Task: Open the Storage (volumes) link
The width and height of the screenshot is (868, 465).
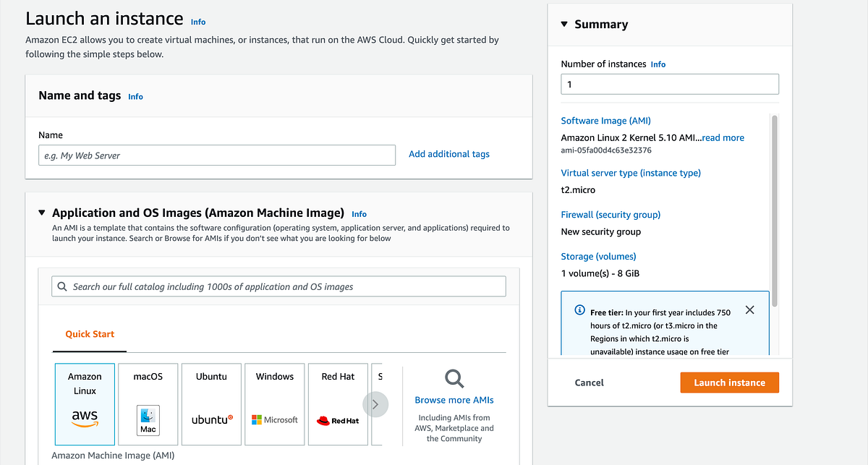Action: tap(598, 256)
